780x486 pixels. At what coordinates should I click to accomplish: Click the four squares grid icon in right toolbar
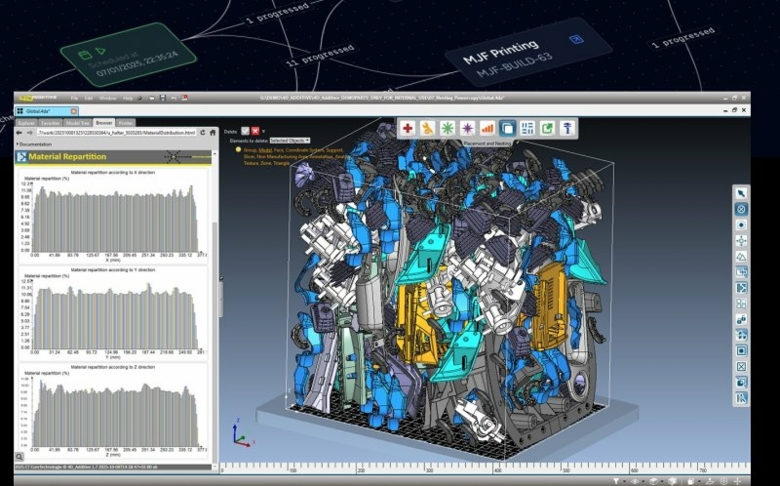tap(741, 303)
